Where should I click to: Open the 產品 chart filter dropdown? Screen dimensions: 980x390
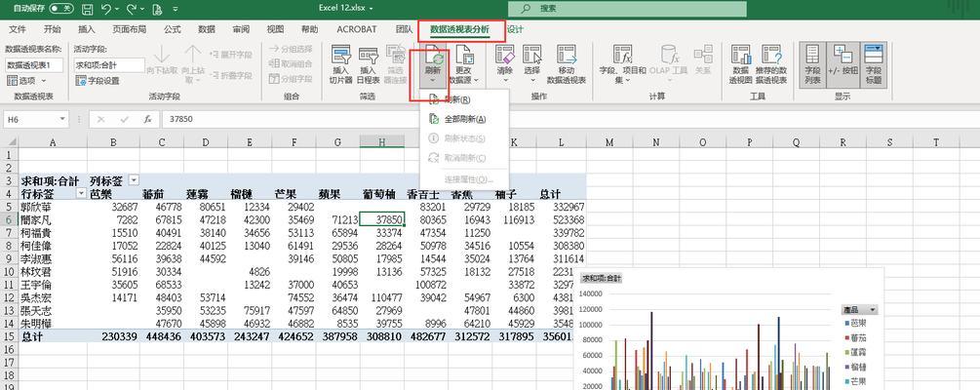pyautogui.click(x=872, y=310)
